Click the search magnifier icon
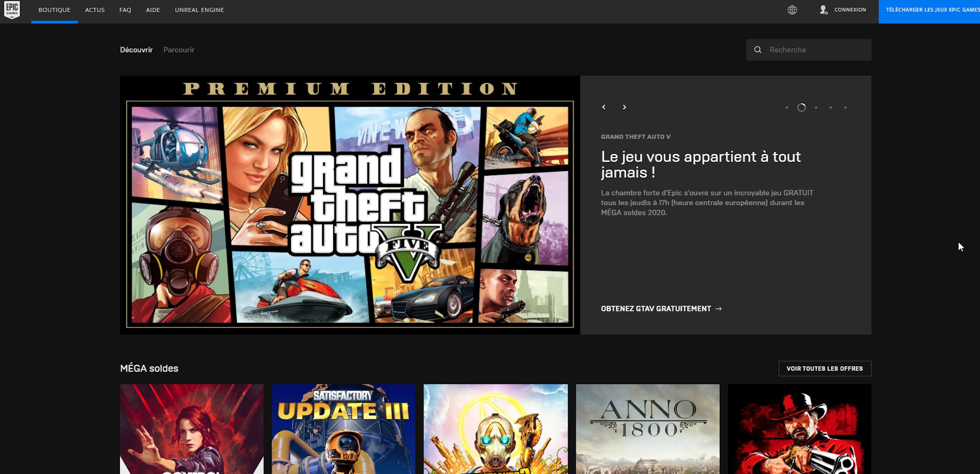This screenshot has height=474, width=980. (758, 50)
